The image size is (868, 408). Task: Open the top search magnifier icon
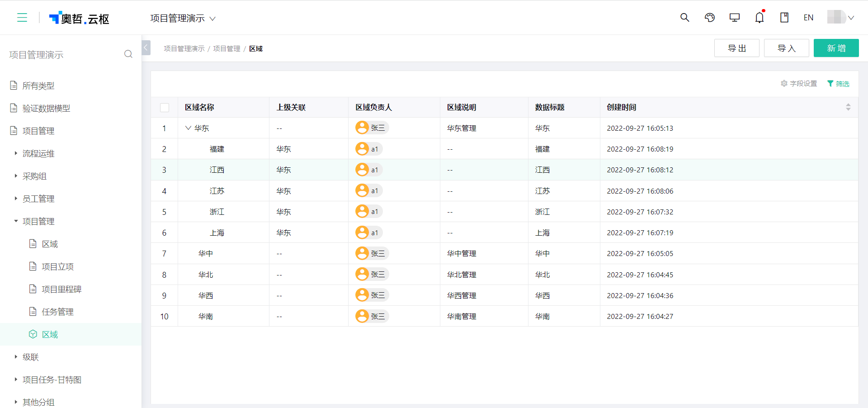(x=684, y=18)
